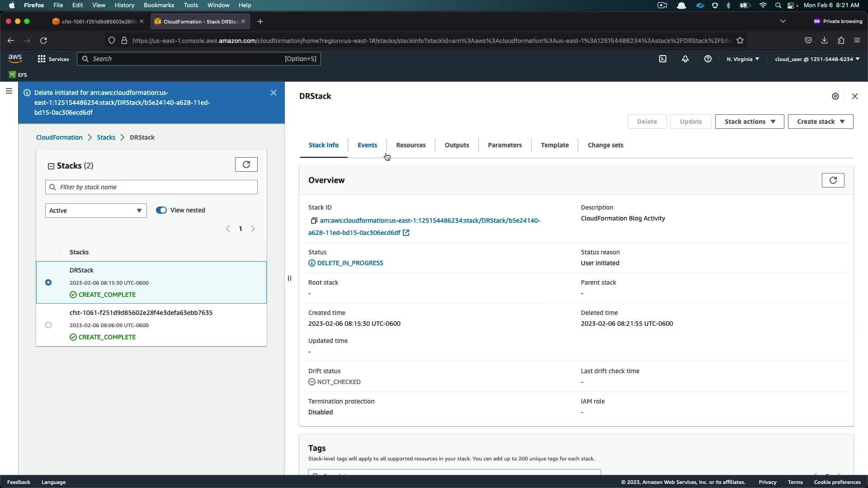Viewport: 868px width, 488px height.
Task: Click the AWS help question mark icon
Action: pos(708,59)
